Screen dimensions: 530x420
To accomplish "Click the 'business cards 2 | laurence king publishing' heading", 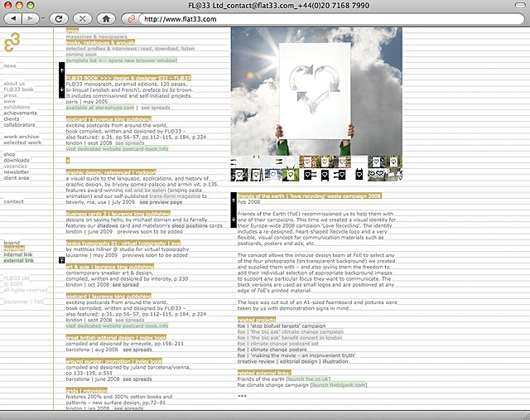I will click(118, 214).
